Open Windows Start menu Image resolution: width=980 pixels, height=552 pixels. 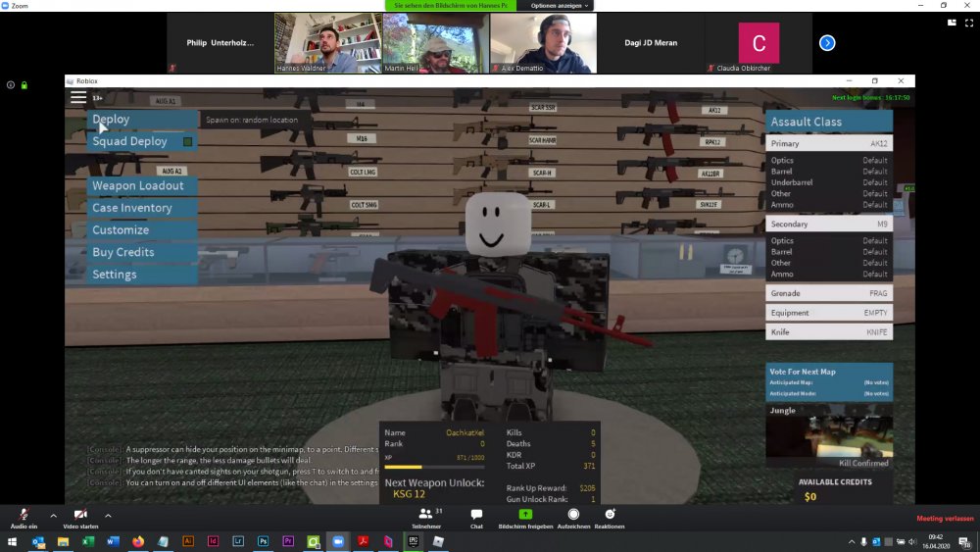(x=12, y=541)
